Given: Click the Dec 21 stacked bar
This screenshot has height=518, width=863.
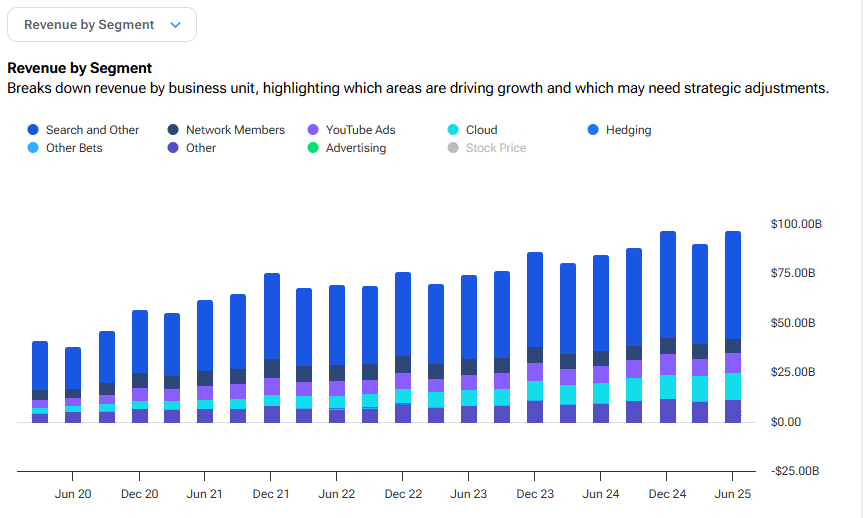Looking at the screenshot, I should point(271,340).
